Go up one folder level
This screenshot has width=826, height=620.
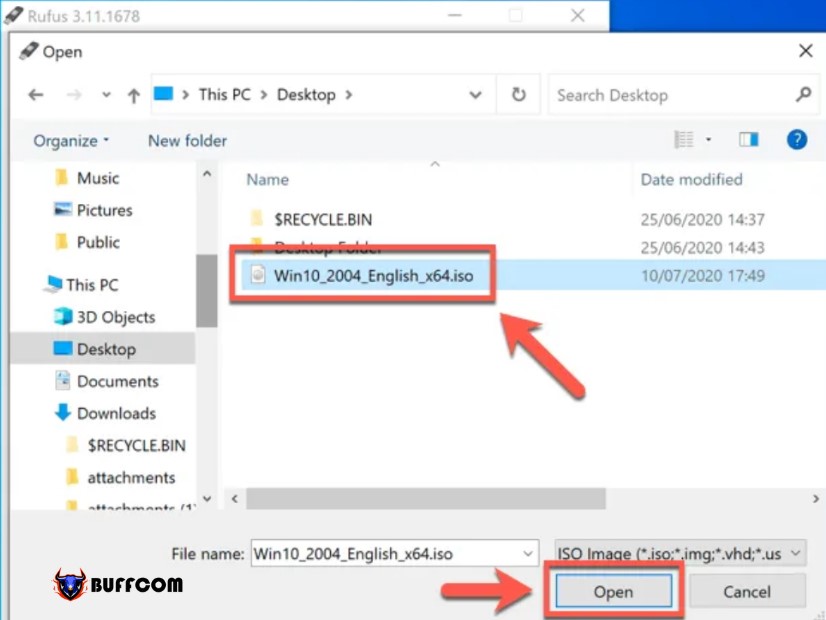(x=134, y=95)
